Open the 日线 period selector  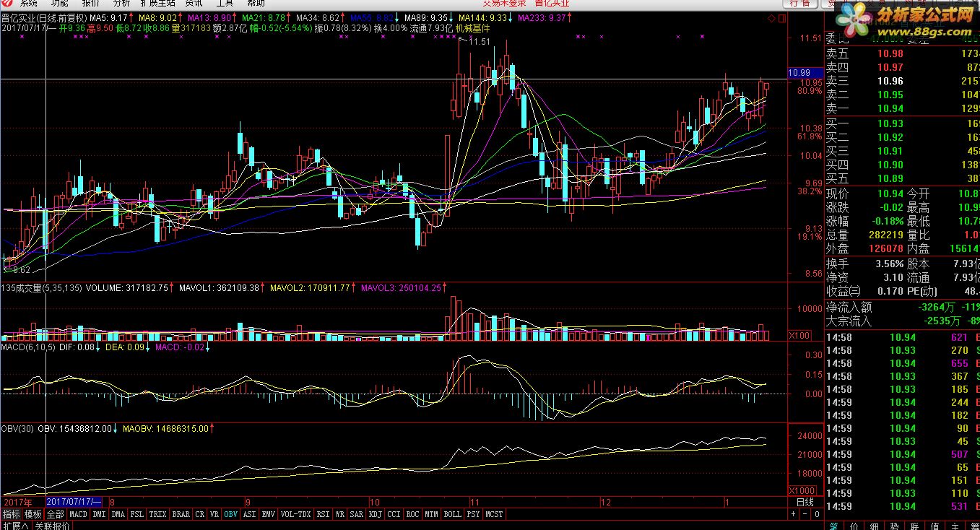(805, 502)
